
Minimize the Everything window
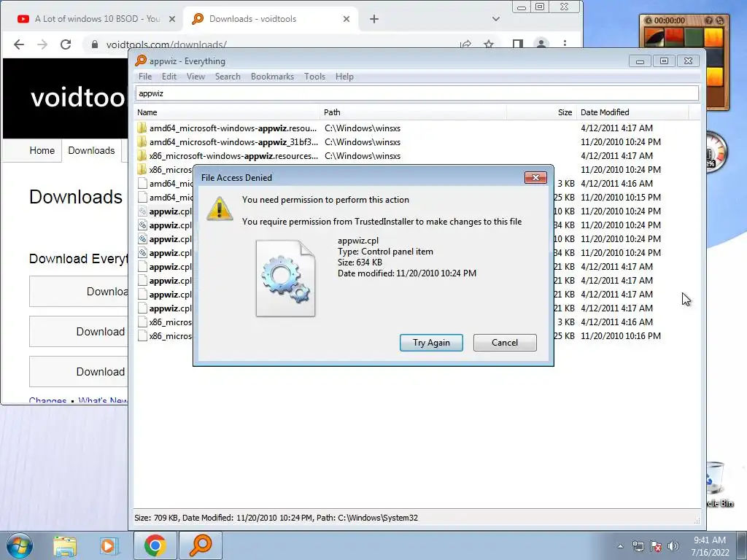point(640,61)
